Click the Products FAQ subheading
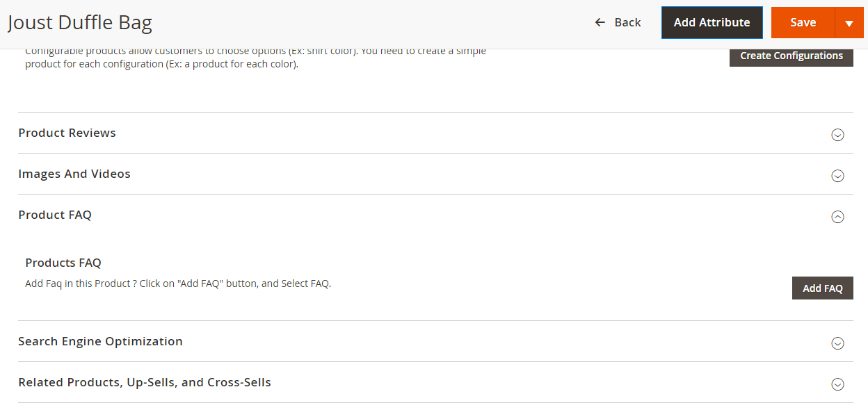The image size is (868, 419). coord(63,263)
